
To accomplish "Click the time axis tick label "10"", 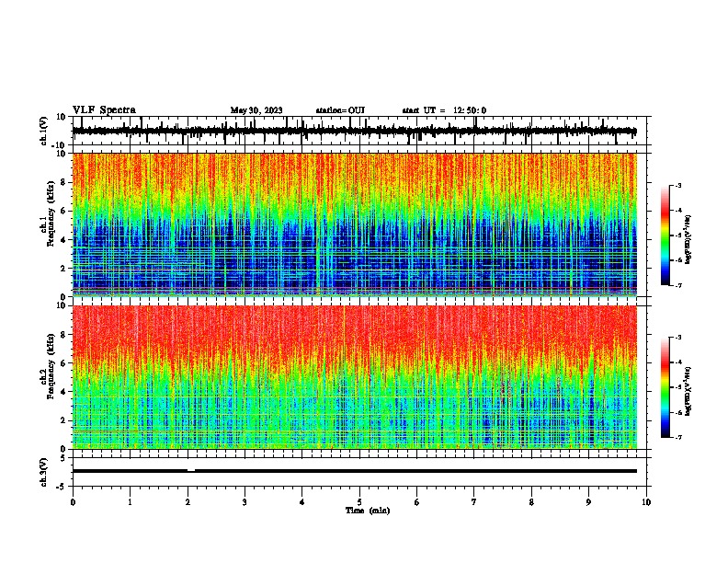I will 646,502.
